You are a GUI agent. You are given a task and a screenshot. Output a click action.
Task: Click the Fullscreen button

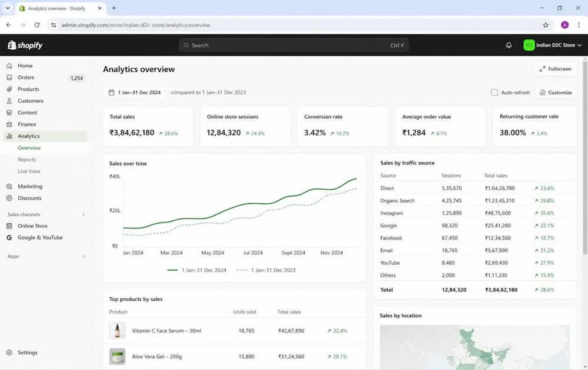555,69
